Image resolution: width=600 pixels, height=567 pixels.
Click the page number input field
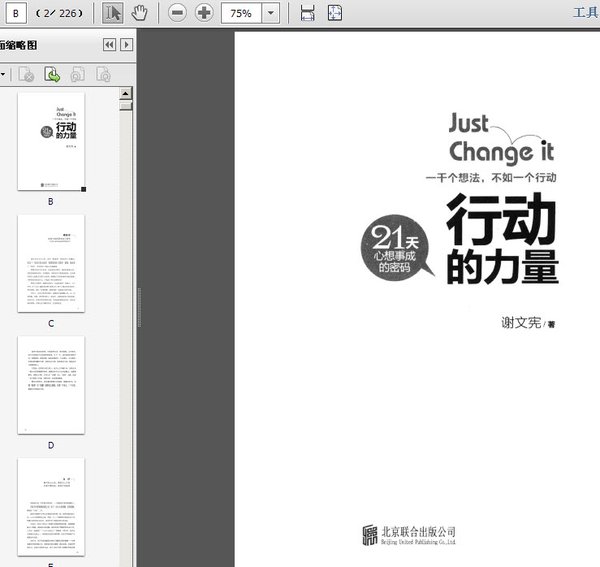pyautogui.click(x=18, y=13)
